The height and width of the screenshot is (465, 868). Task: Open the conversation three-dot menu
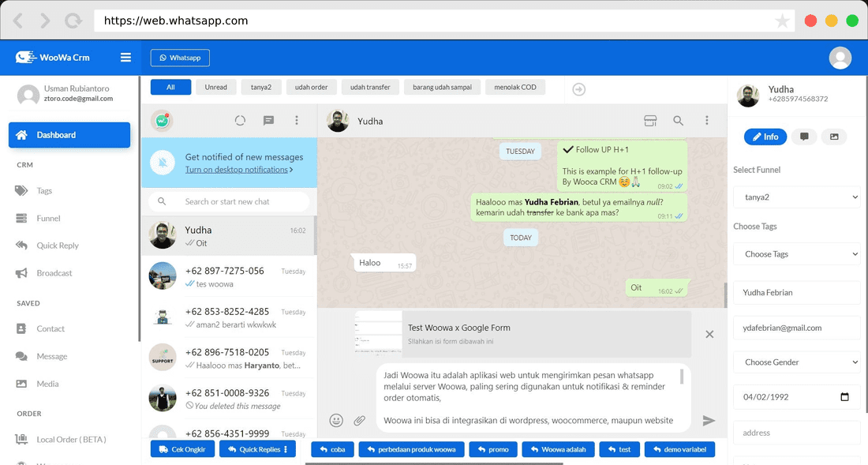click(707, 120)
